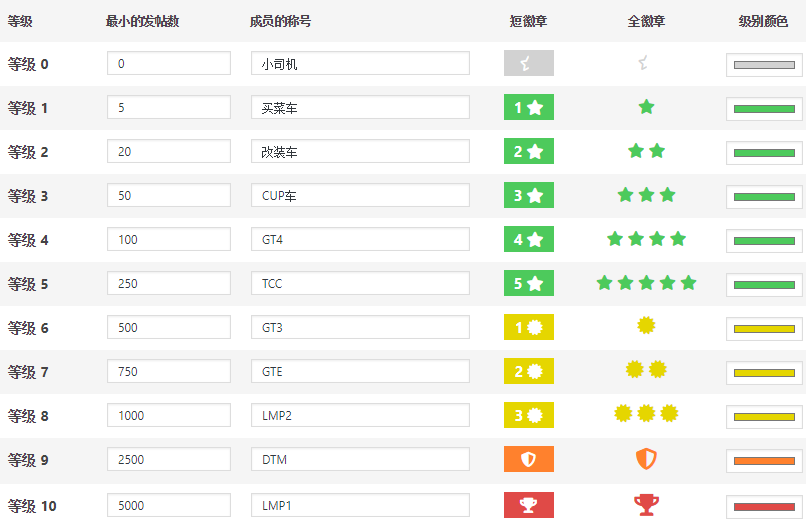
Task: Open the red color swatch for level 10
Action: [764, 507]
